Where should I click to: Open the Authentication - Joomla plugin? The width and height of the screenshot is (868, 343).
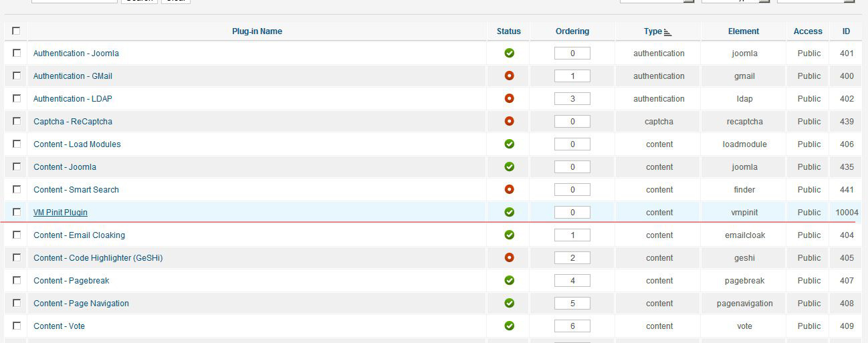[76, 53]
